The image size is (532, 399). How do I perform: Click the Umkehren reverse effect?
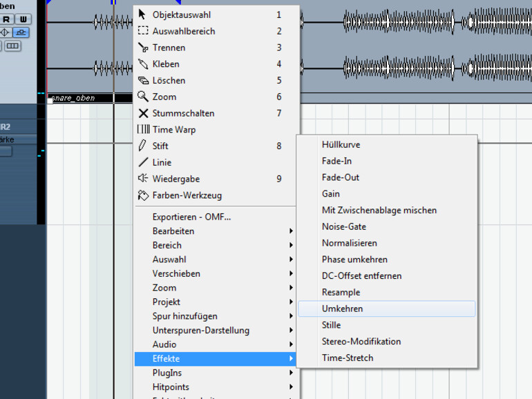pyautogui.click(x=387, y=309)
